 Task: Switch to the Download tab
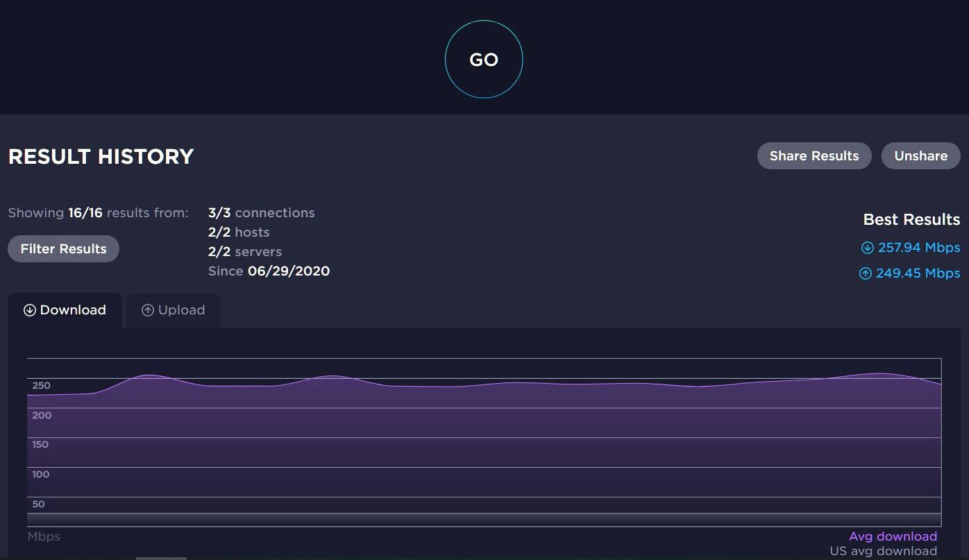point(65,310)
